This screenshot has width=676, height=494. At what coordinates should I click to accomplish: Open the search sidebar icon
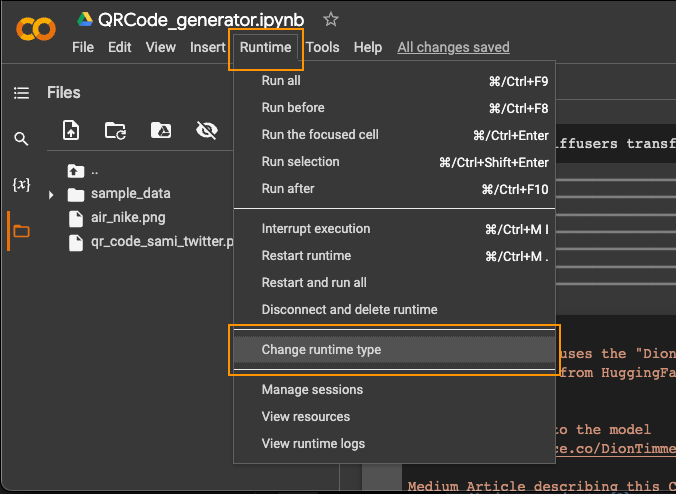[21, 139]
